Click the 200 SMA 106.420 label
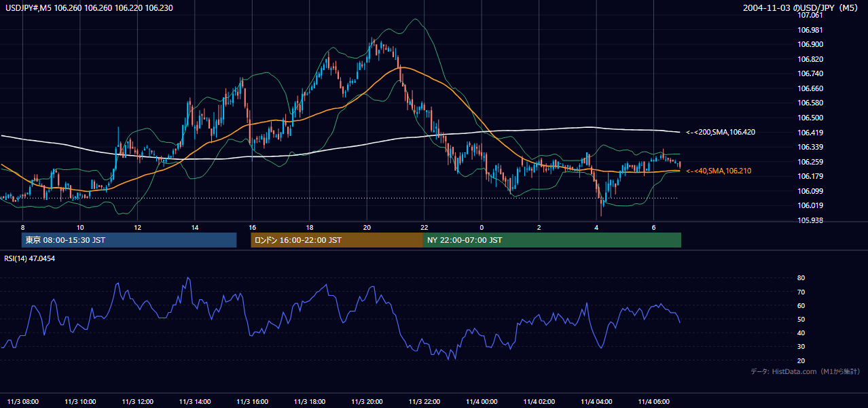Viewport: 868px width, 408px height. click(721, 132)
